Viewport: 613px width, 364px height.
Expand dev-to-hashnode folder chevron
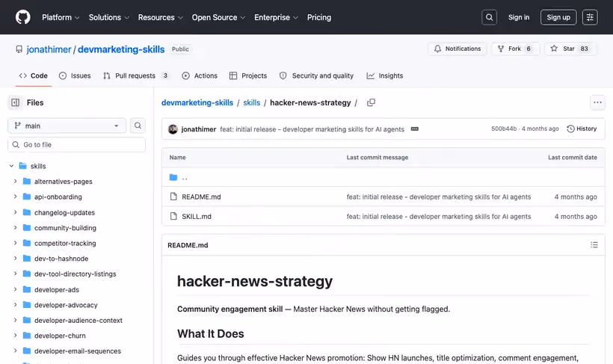click(15, 259)
